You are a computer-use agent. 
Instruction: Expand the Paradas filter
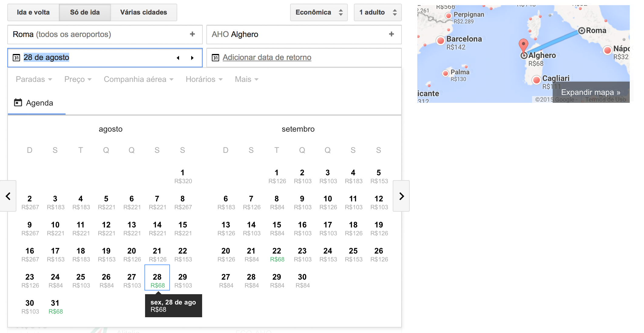pos(34,79)
